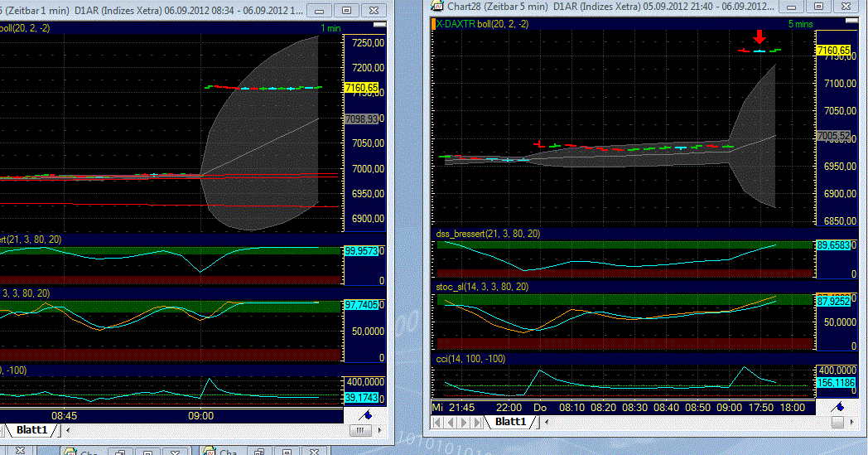Viewport: 868px width, 455px height.
Task: Click '1 min' timeframe label
Action: point(330,28)
